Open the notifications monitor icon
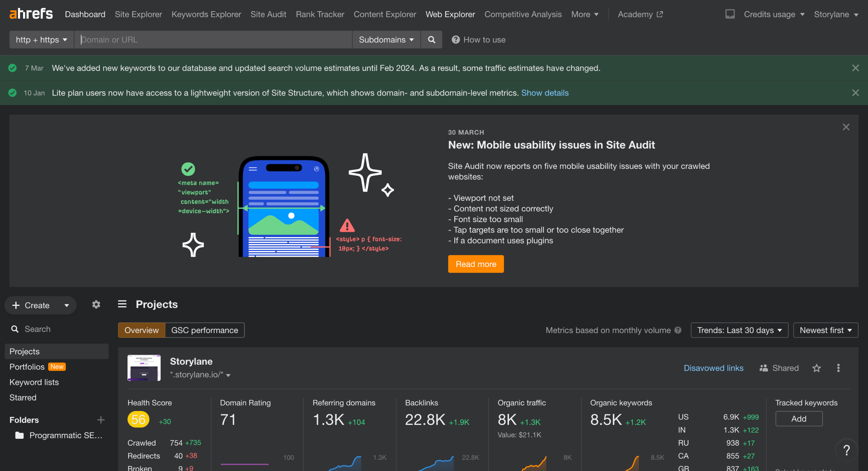 point(730,14)
